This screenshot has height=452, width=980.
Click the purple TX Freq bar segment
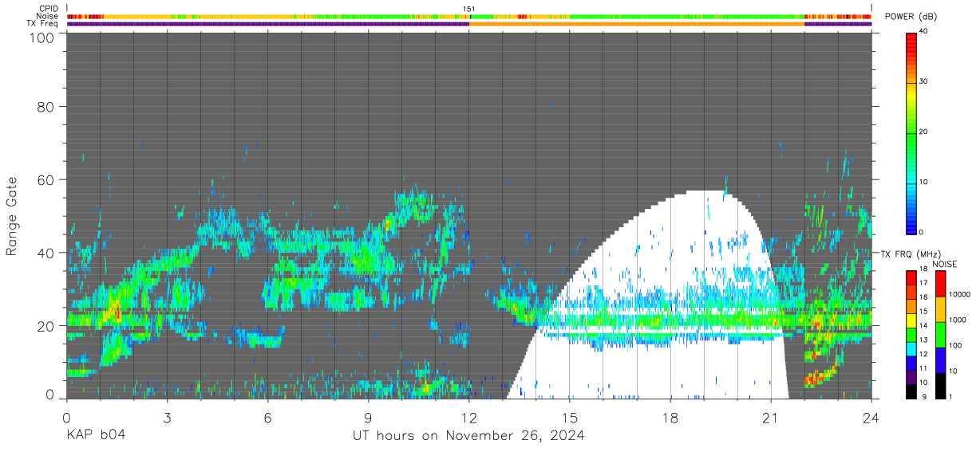point(268,24)
